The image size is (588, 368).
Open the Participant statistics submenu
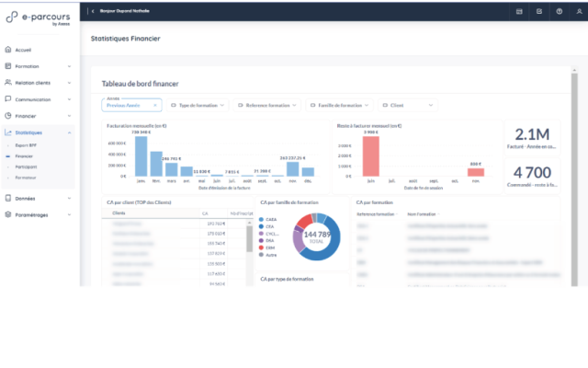[x=26, y=167]
